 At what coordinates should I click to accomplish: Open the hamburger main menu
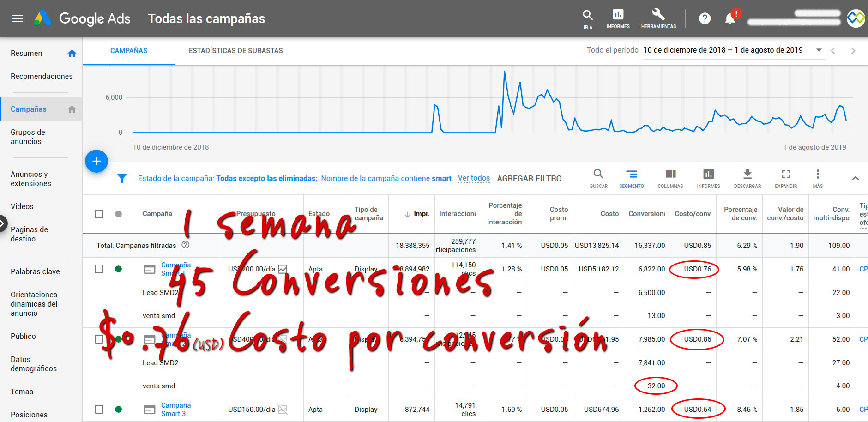coord(18,18)
